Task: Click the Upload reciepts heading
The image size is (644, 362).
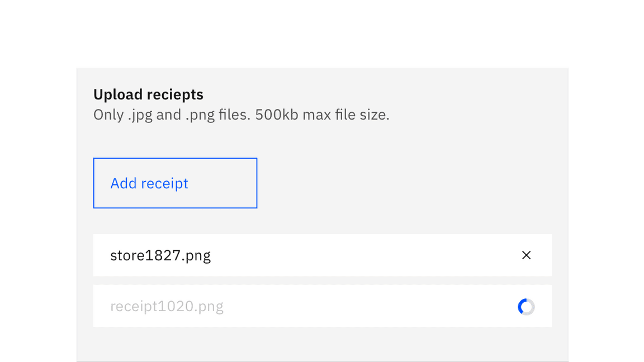Action: click(x=148, y=94)
